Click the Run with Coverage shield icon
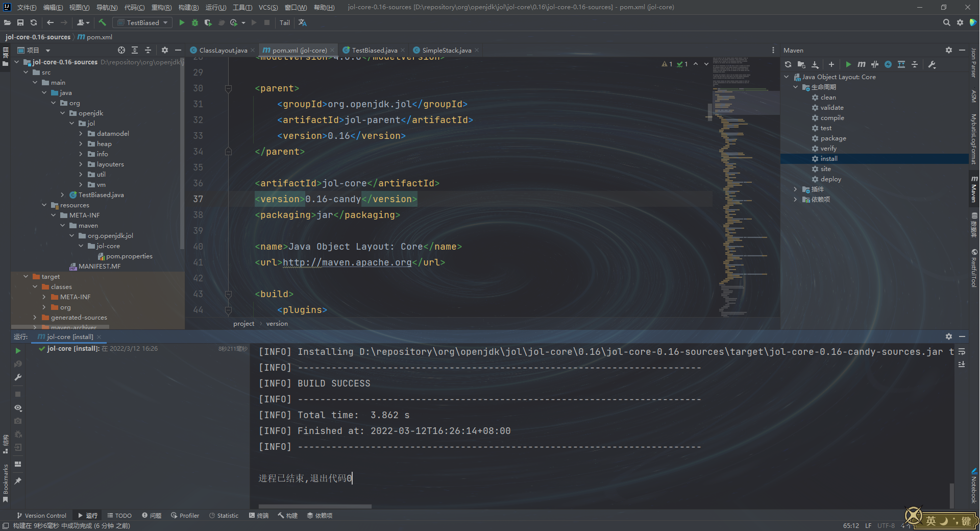This screenshot has width=980, height=531. pos(208,22)
